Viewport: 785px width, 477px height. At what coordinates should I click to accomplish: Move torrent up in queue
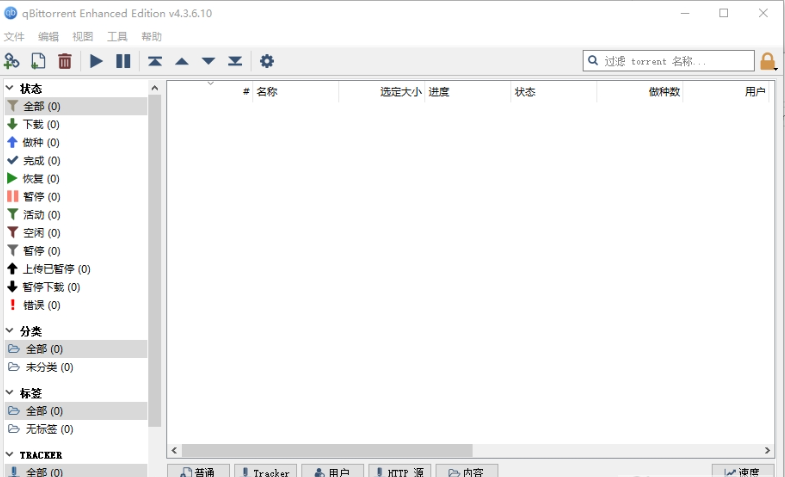[x=182, y=62]
